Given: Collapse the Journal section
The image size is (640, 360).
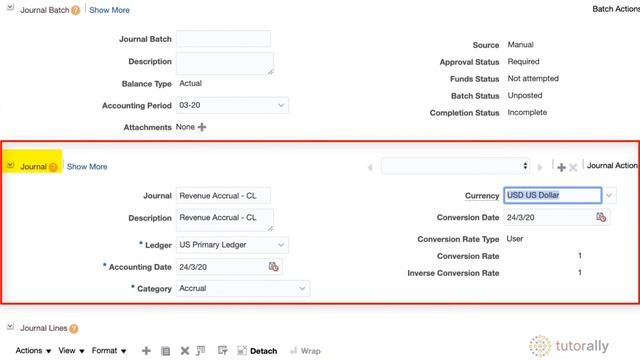Looking at the screenshot, I should [10, 164].
